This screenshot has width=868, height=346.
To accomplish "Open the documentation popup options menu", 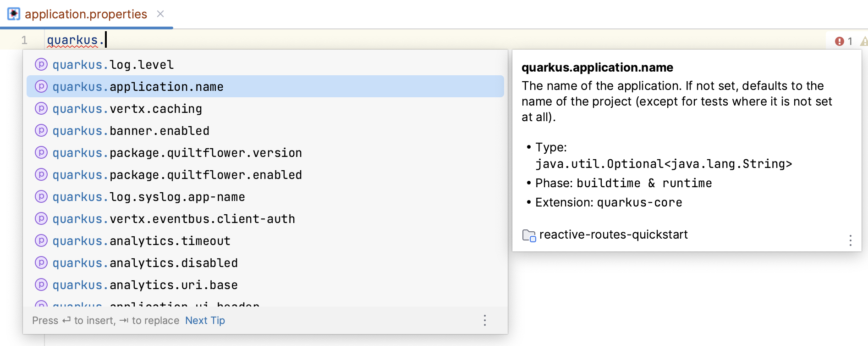I will click(851, 240).
